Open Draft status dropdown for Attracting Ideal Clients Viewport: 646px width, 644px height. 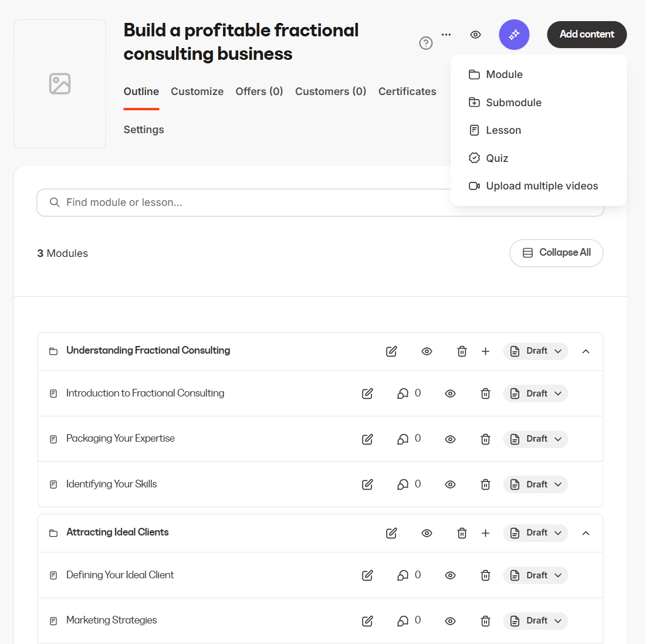click(536, 533)
